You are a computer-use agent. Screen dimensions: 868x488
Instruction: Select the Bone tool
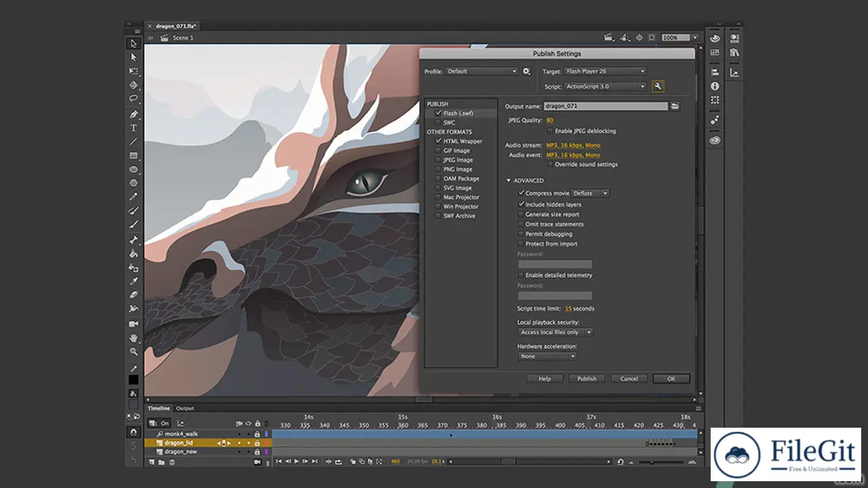[x=134, y=240]
